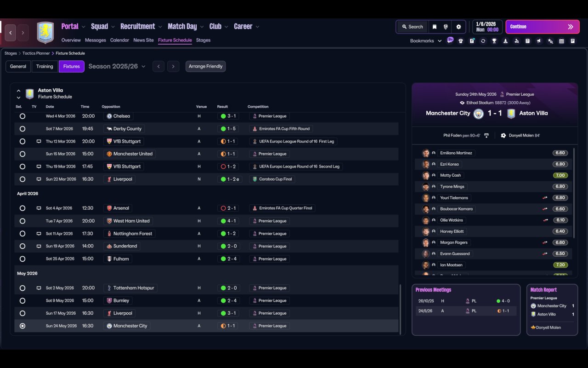Viewport: 588px width, 368px height.
Task: Open the Bookmarks dropdown
Action: point(426,41)
